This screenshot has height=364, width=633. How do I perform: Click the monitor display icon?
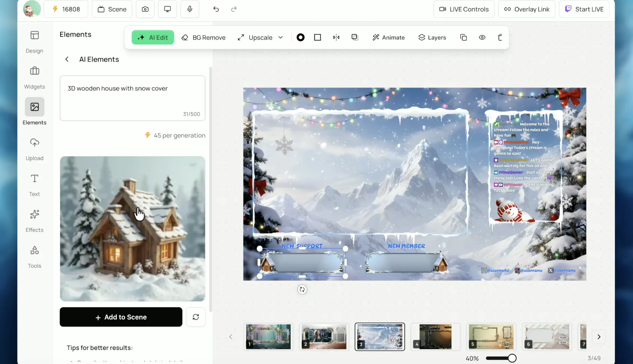[167, 9]
